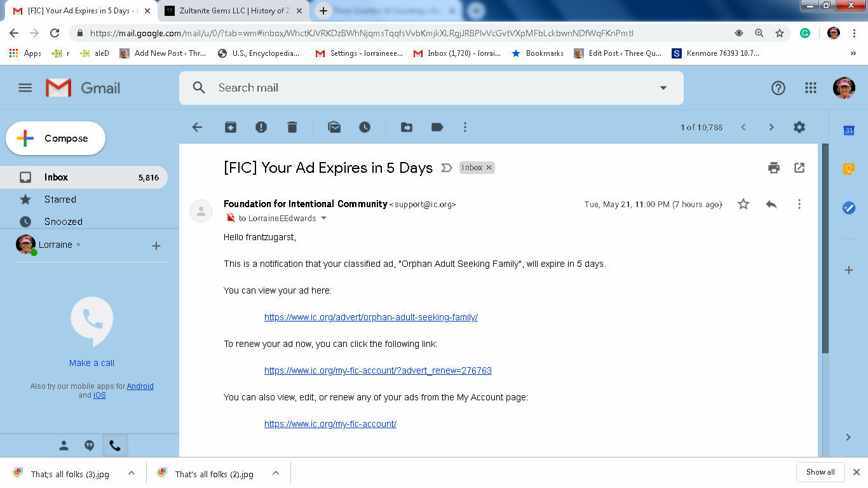Open the Labels icon in the toolbar
868x488 pixels.
[x=437, y=127]
